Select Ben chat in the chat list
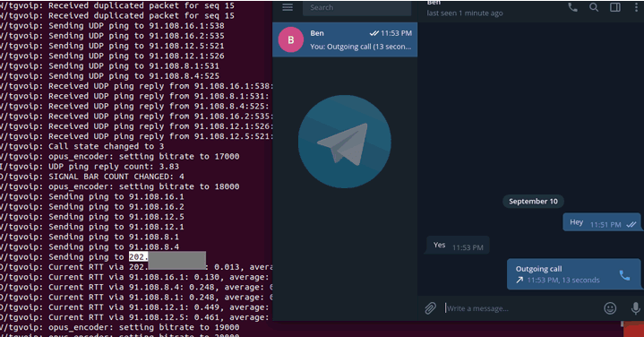The width and height of the screenshot is (644, 337). pos(345,39)
